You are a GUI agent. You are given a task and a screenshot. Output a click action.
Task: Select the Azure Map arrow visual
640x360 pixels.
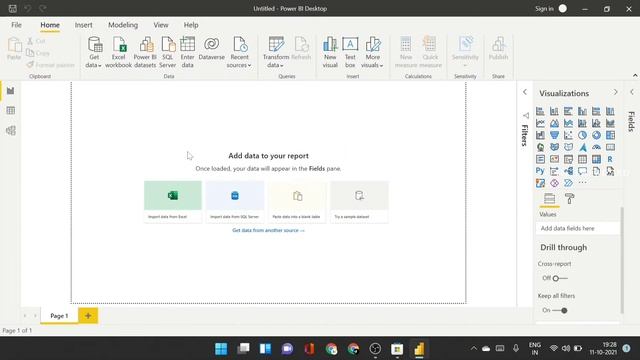pyautogui.click(x=582, y=147)
